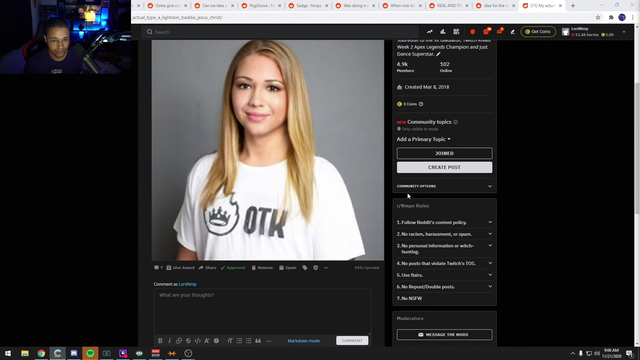Screen dimensions: 640x360
Task: Open a new browser tab with plus button
Action: (573, 6)
